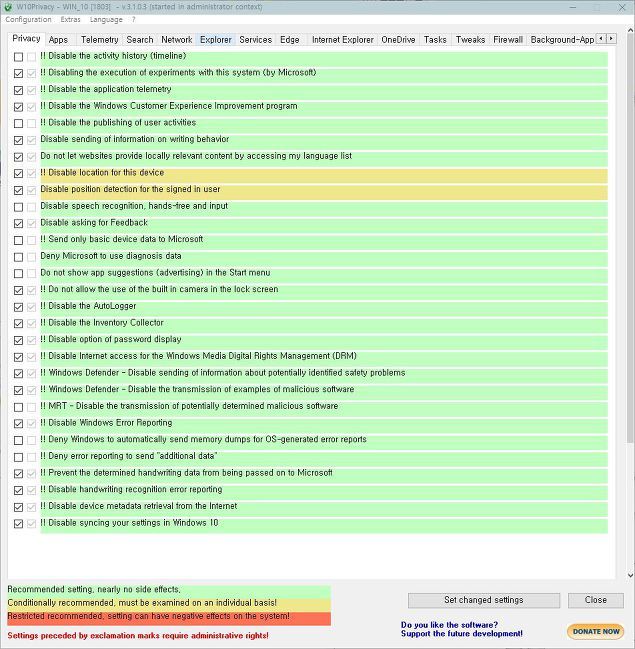Viewport: 635px width, 649px height.
Task: Uncheck Disable location for this device
Action: (18, 173)
